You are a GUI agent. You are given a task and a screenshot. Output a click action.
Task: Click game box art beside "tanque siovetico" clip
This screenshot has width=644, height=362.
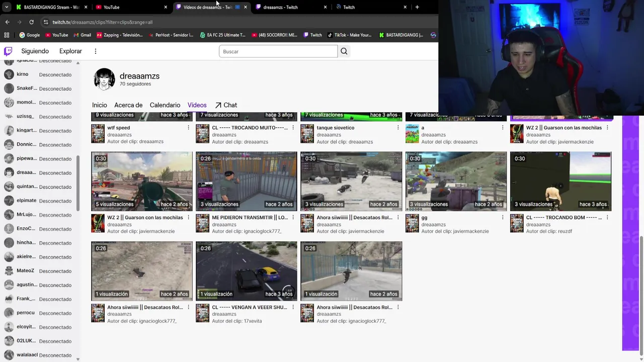point(307,134)
